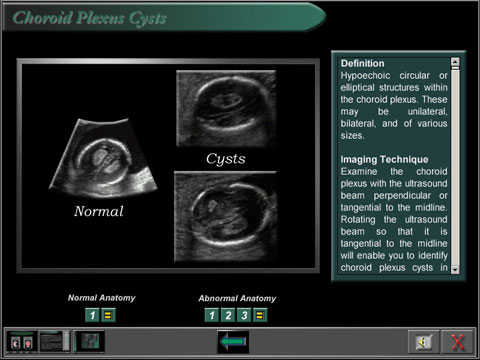The width and height of the screenshot is (480, 360).
Task: Open the second text-page thumbnail in bottom bar
Action: [55, 341]
